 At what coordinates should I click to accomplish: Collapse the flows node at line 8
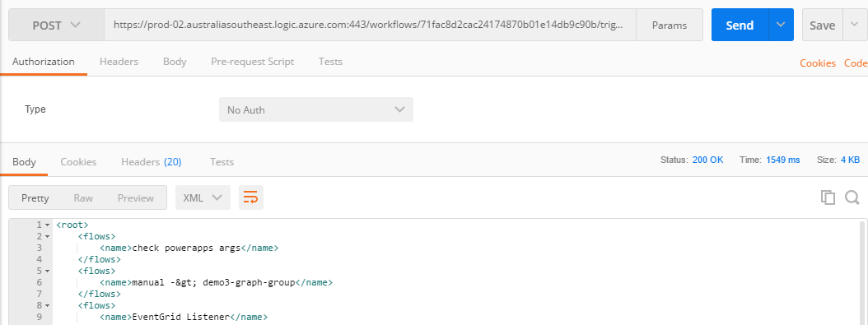coord(47,305)
